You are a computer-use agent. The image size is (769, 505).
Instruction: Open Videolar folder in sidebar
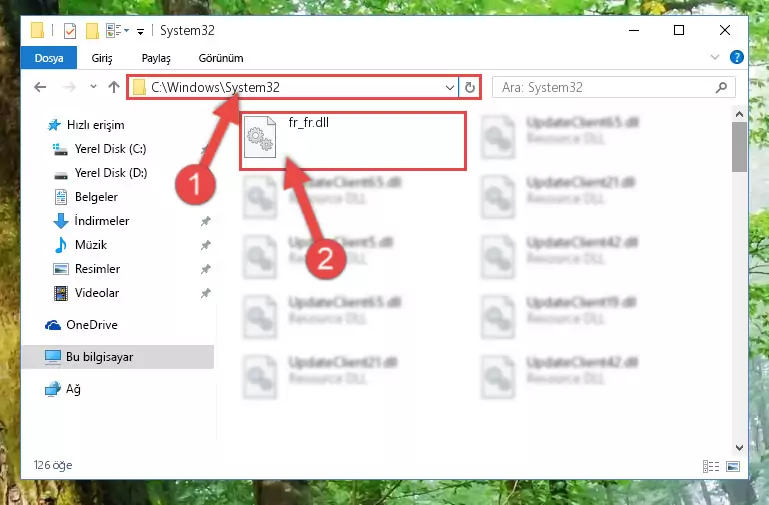coord(97,293)
